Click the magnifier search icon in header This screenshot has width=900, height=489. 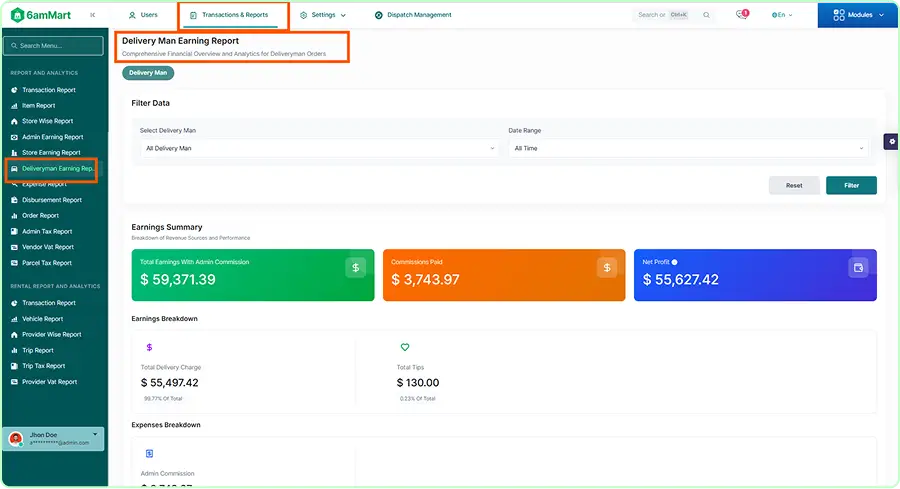coord(707,15)
